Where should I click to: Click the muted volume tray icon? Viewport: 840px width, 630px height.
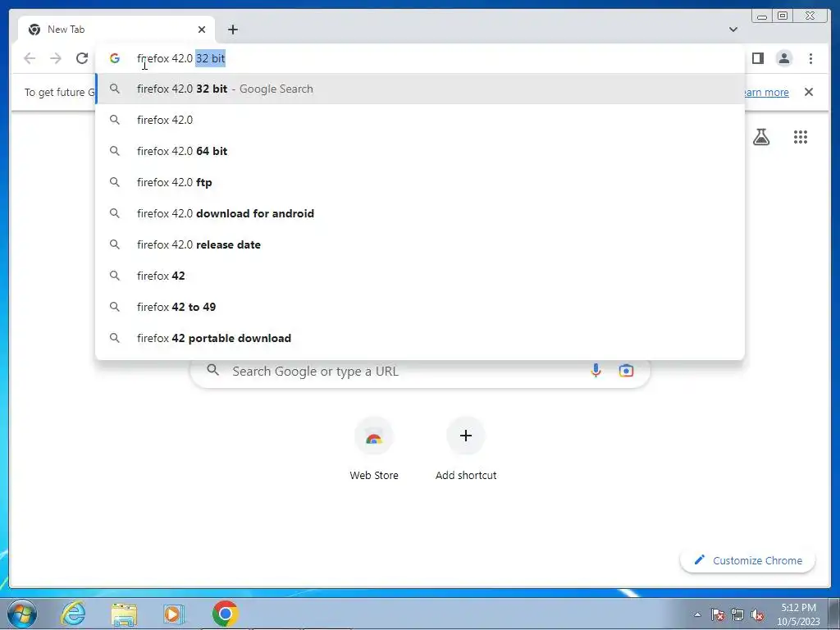tap(757, 614)
